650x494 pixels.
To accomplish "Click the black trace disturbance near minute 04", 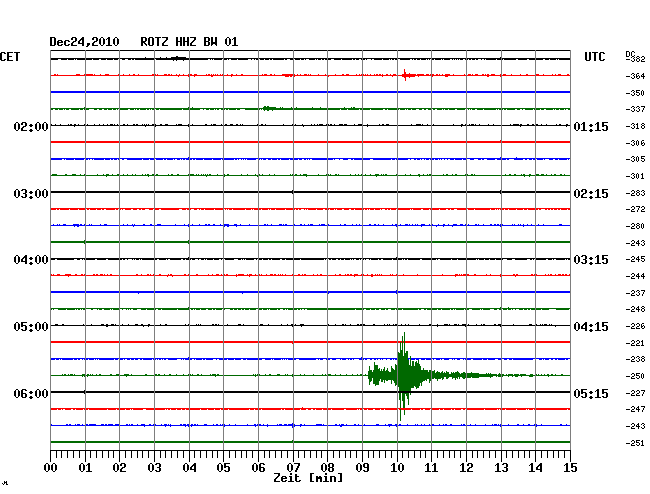I will pyautogui.click(x=179, y=58).
